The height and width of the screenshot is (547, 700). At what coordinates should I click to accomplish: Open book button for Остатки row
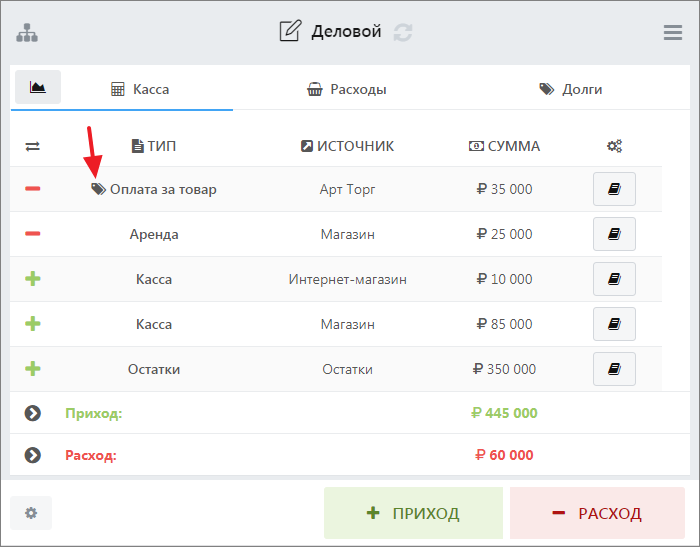click(614, 369)
